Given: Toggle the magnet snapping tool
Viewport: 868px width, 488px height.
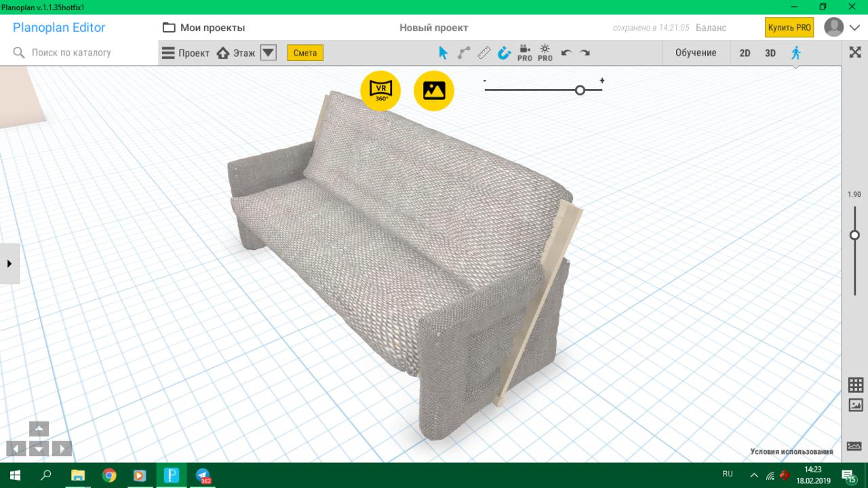Looking at the screenshot, I should (504, 53).
